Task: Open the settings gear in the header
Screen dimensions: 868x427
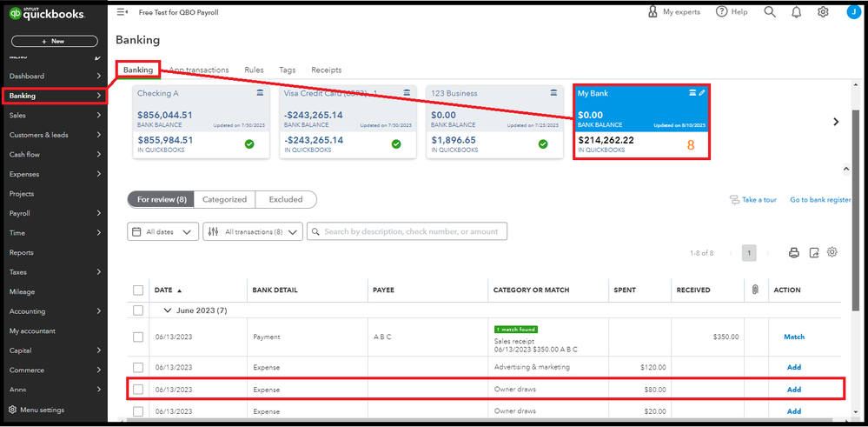Action: click(823, 11)
